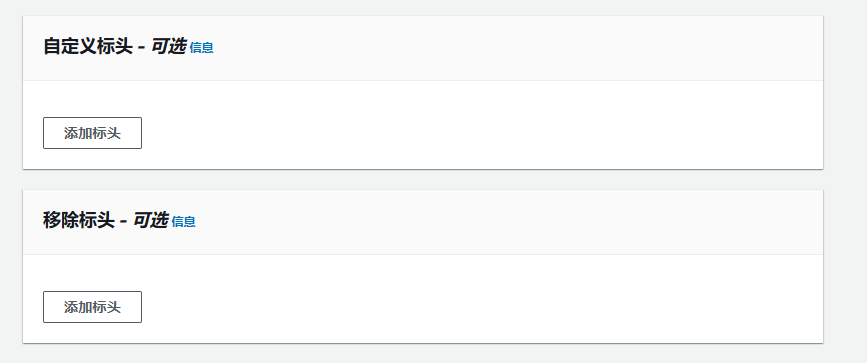The image size is (867, 363).
Task: Click the dash in 自定义标头 title
Action: [x=142, y=49]
